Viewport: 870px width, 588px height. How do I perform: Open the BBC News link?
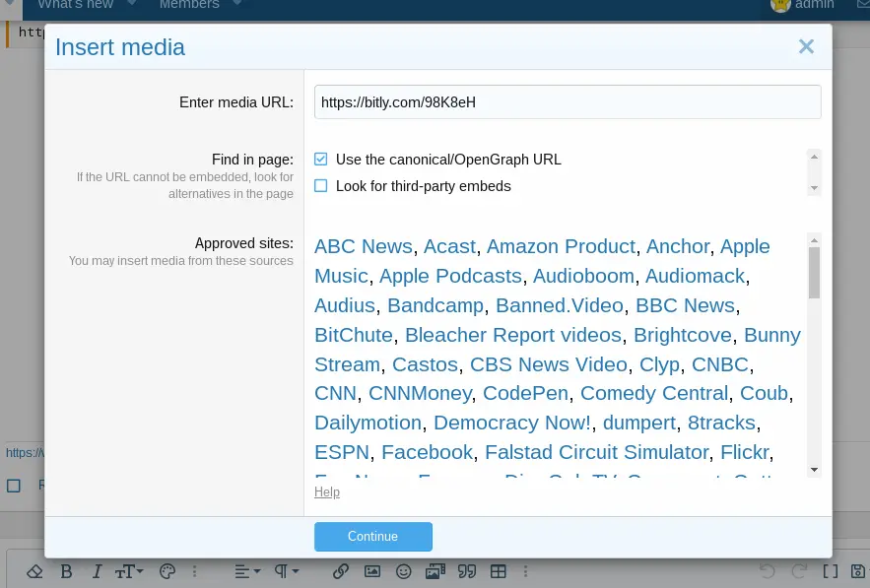pyautogui.click(x=685, y=305)
